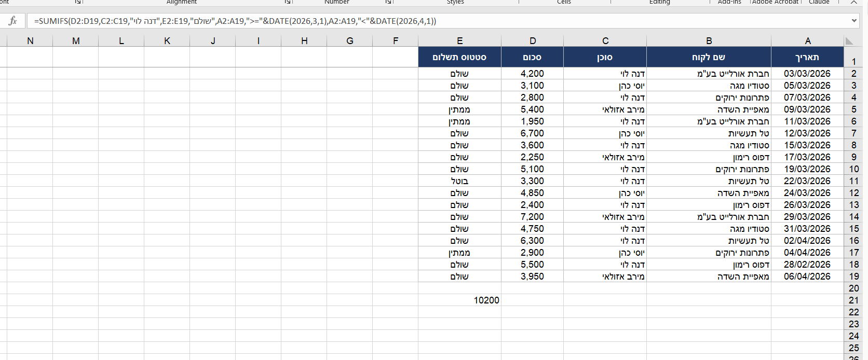Click the תאריך header cell
Screen dimensions: 868x360
808,57
